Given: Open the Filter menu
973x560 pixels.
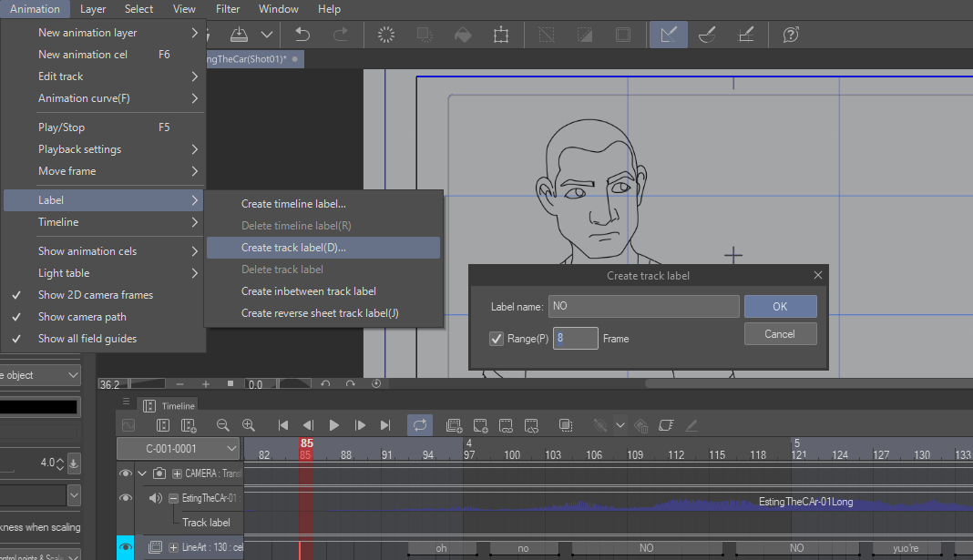Looking at the screenshot, I should tap(228, 9).
